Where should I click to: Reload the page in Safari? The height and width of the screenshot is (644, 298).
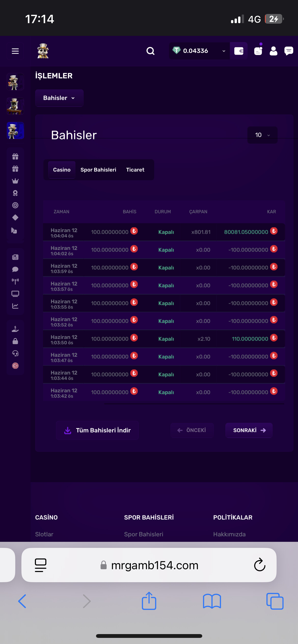click(x=260, y=565)
